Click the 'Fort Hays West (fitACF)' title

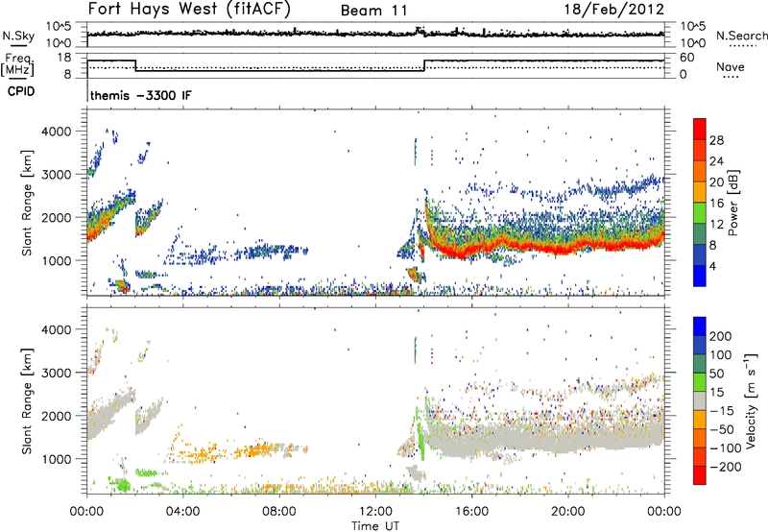(x=189, y=10)
